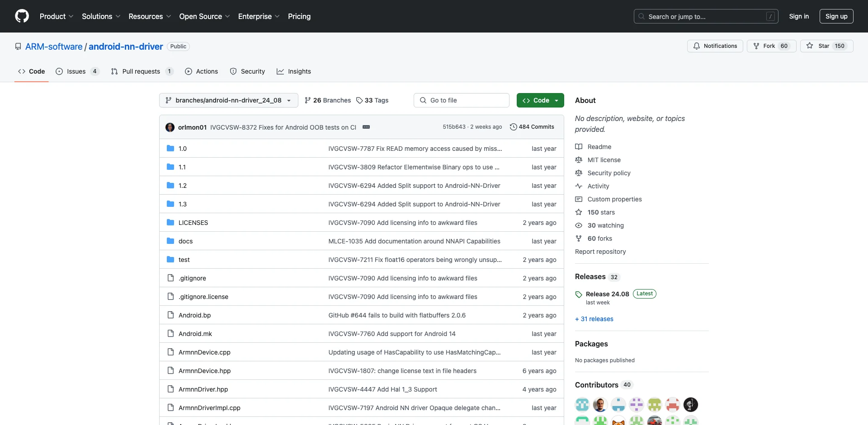Open the IVGCVSW-7760 Android 14 commit message

[392, 334]
